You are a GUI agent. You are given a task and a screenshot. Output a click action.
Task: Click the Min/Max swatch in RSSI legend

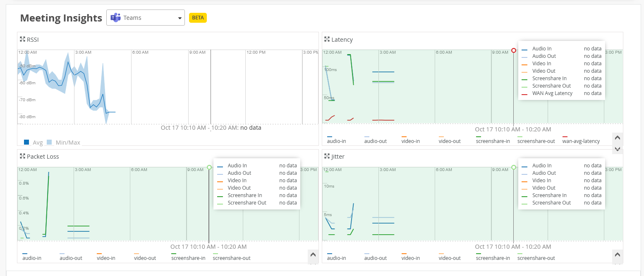click(x=49, y=142)
